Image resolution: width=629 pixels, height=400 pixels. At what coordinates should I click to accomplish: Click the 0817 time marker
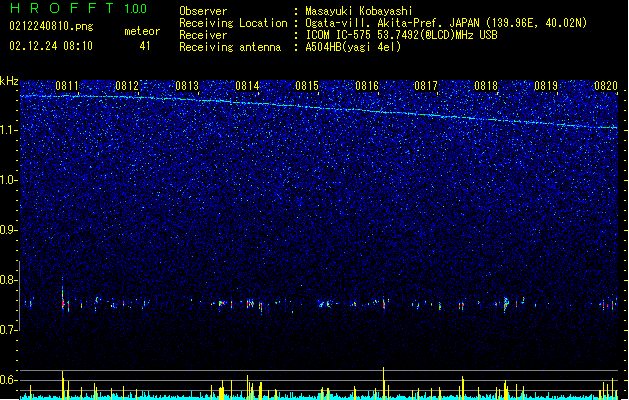tap(426, 86)
